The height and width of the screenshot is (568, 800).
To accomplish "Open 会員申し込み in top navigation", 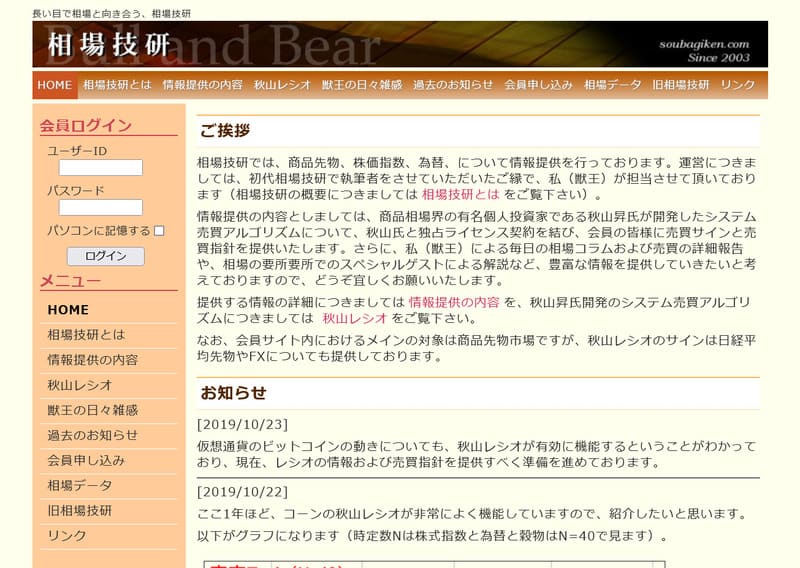I will click(x=538, y=85).
